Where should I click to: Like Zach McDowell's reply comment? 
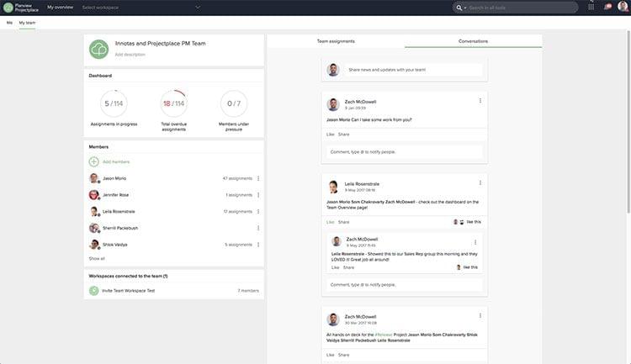click(x=335, y=267)
